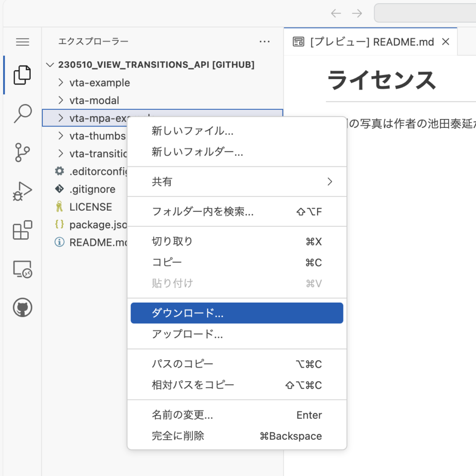The width and height of the screenshot is (476, 476).
Task: Go back with the left arrow
Action: [x=336, y=13]
